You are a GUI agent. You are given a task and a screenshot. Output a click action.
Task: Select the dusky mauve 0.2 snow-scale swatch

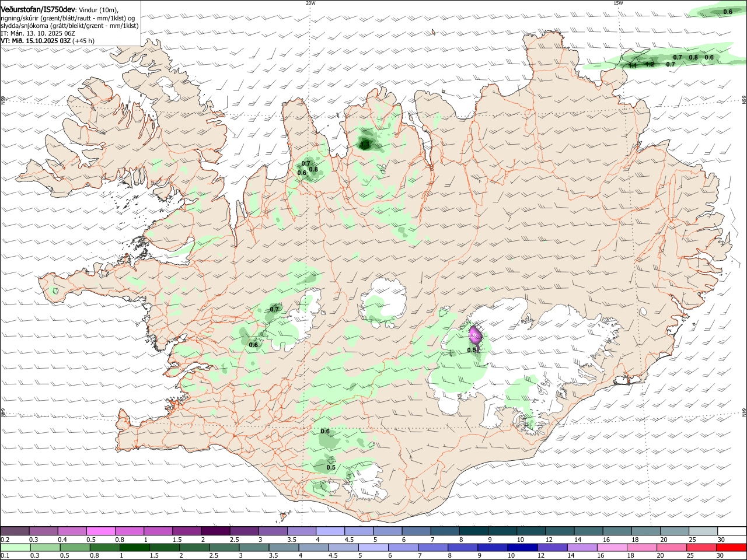pos(15,531)
